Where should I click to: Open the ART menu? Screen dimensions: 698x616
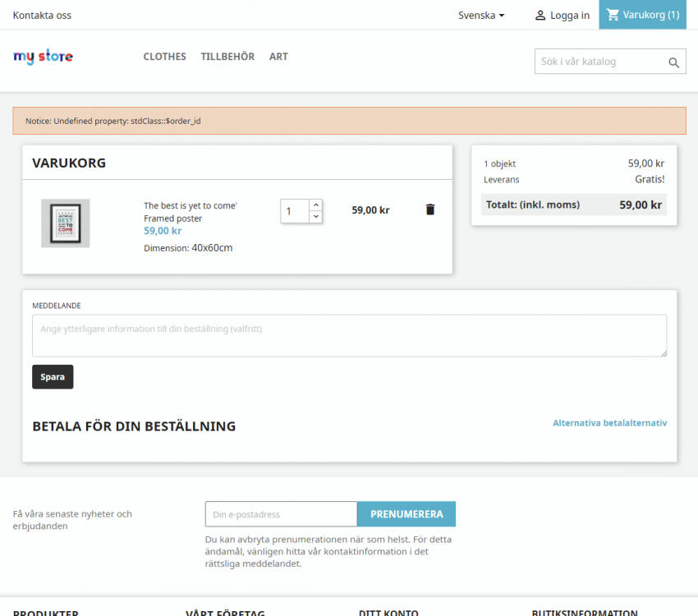(278, 57)
